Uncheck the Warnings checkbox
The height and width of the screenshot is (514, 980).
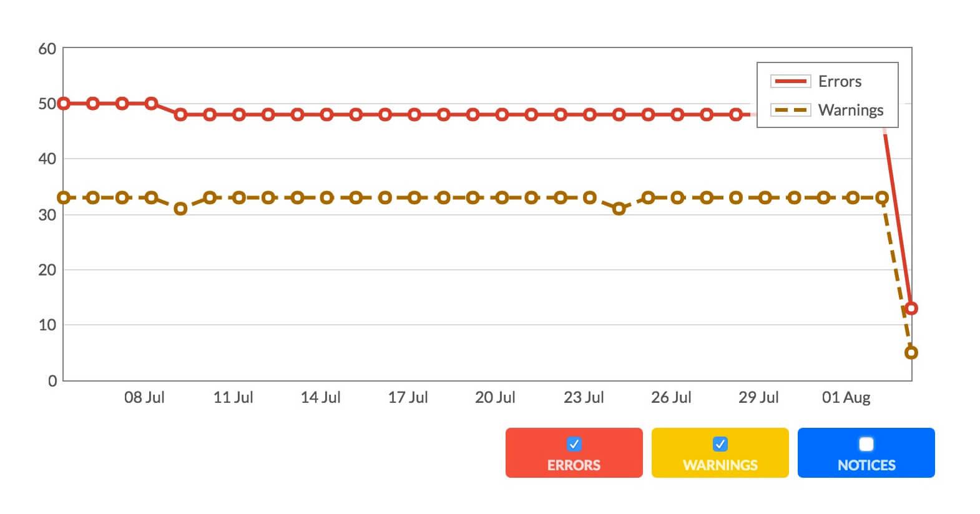point(720,444)
